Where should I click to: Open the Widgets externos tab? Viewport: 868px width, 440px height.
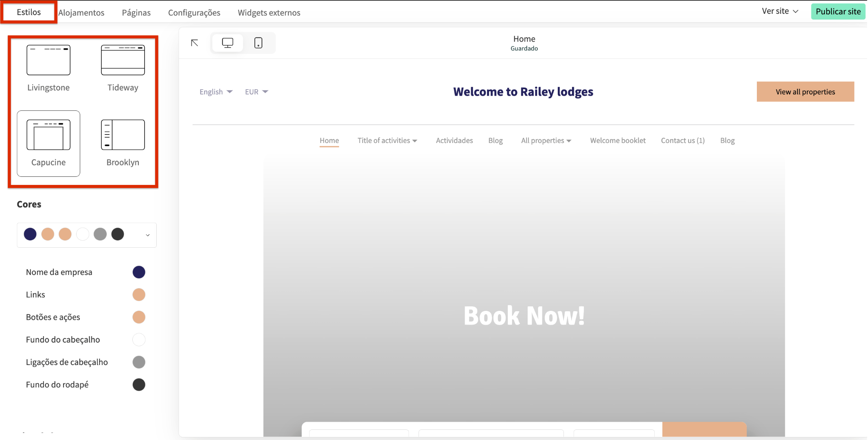[269, 13]
